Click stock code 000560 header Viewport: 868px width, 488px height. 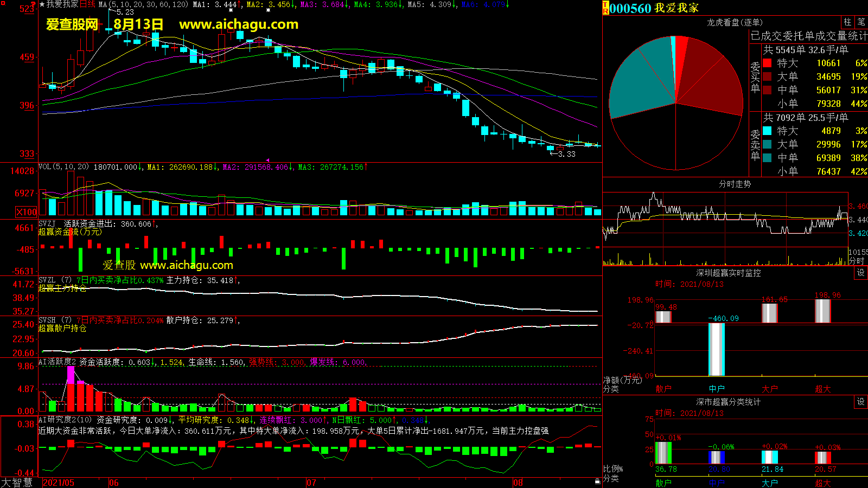pyautogui.click(x=630, y=8)
